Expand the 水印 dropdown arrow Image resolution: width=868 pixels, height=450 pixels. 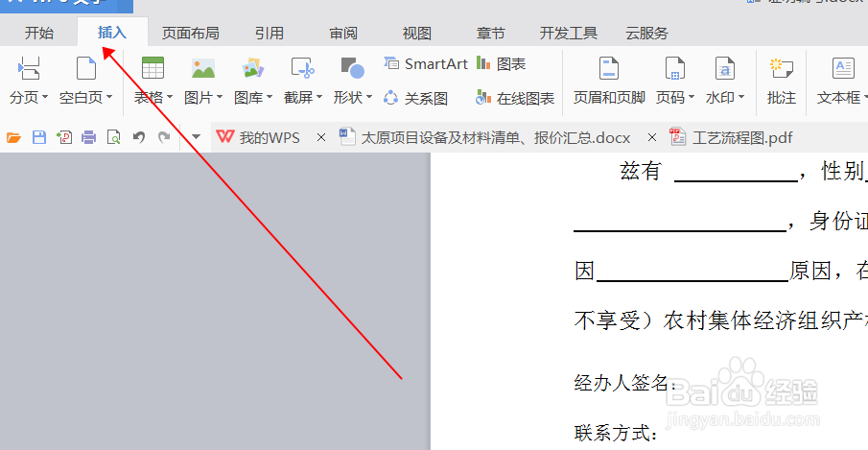(x=741, y=97)
